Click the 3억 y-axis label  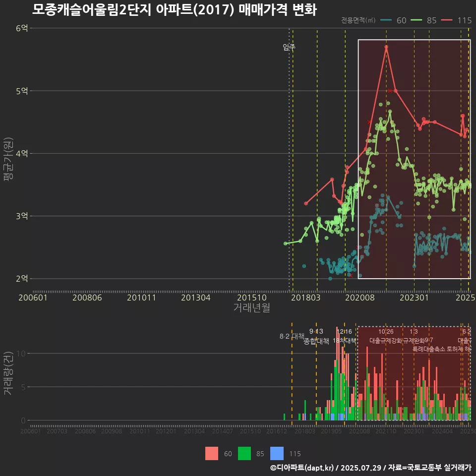(22, 216)
